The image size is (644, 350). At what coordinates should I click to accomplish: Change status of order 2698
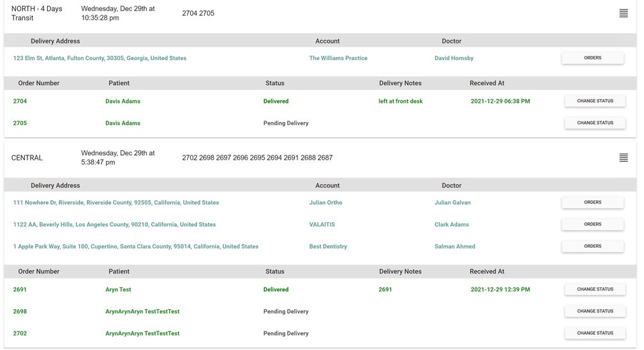click(595, 311)
